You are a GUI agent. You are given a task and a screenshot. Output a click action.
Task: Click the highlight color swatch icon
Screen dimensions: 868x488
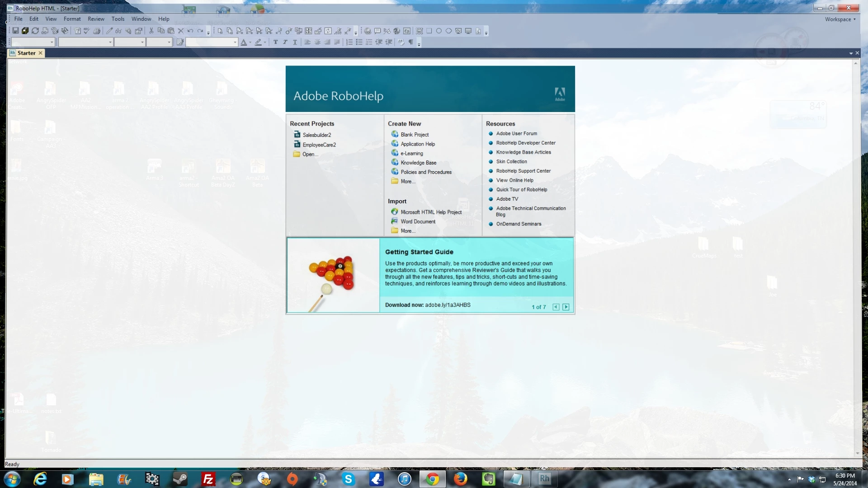point(258,42)
